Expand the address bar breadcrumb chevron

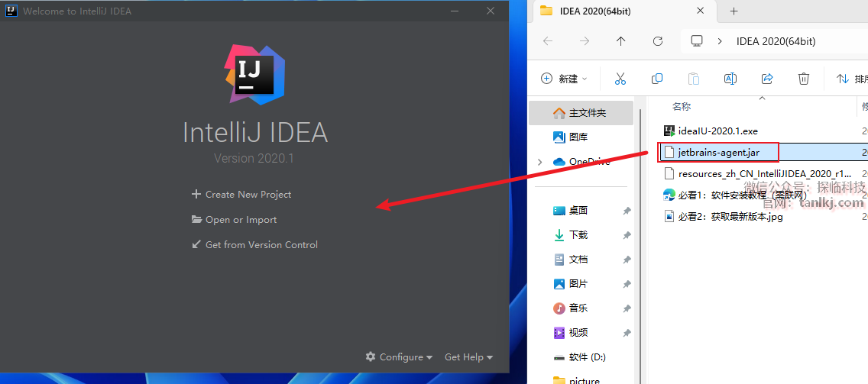720,41
